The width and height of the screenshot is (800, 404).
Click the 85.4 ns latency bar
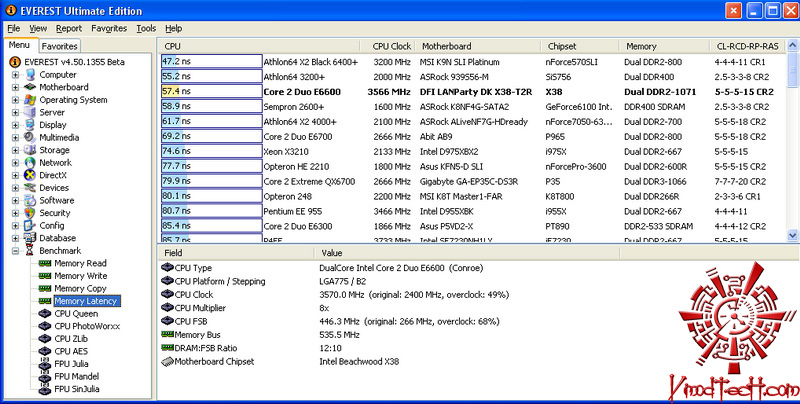tap(212, 226)
